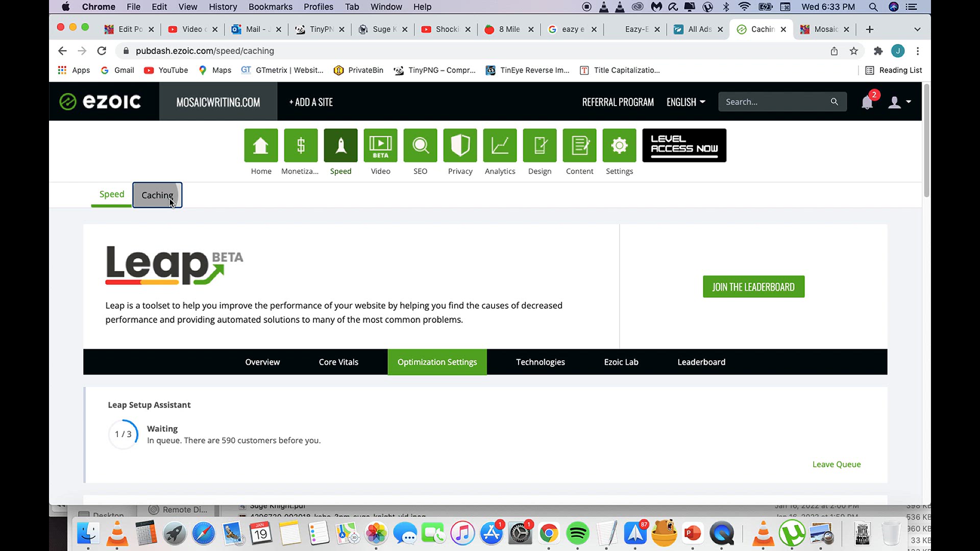Click Referral Program in the header
This screenshot has width=980, height=551.
[618, 102]
